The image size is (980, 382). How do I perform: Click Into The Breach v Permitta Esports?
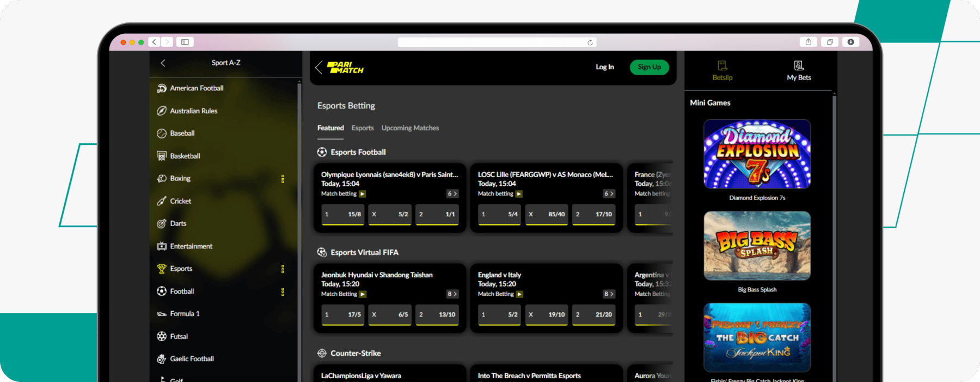coord(529,376)
